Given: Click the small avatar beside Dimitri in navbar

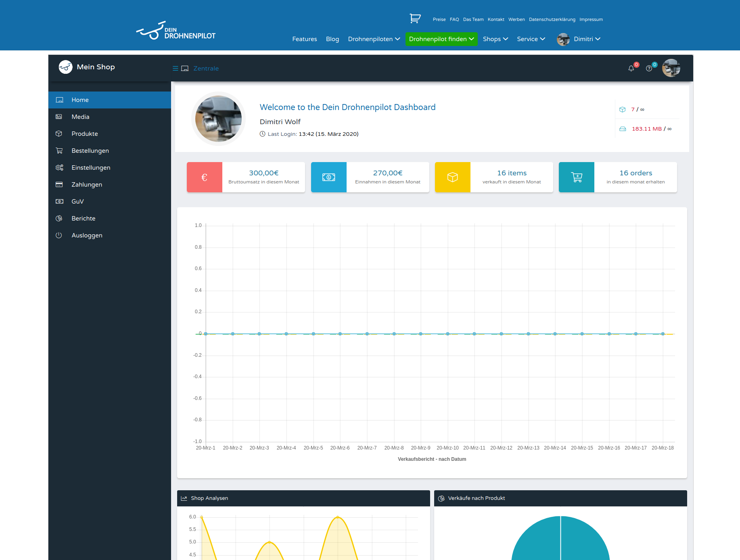Looking at the screenshot, I should (x=563, y=39).
